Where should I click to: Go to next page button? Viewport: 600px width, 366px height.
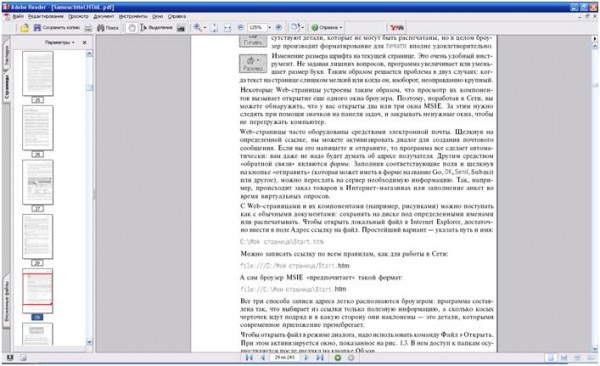306,358
